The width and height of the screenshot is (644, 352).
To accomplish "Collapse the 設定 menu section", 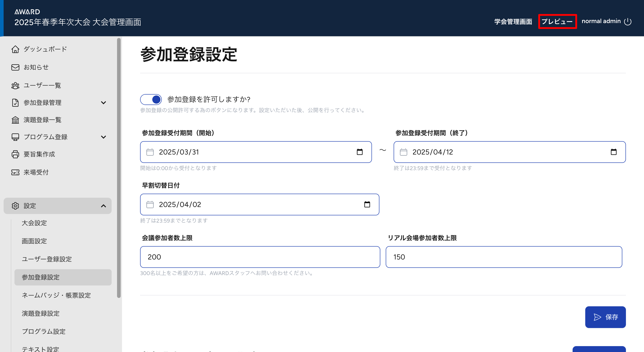I will coord(103,206).
